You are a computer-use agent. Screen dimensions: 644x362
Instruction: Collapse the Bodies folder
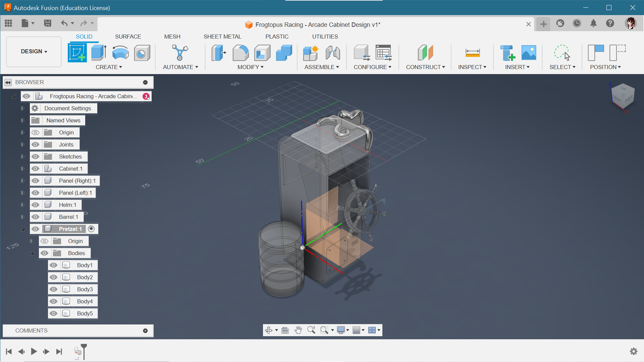tap(32, 253)
